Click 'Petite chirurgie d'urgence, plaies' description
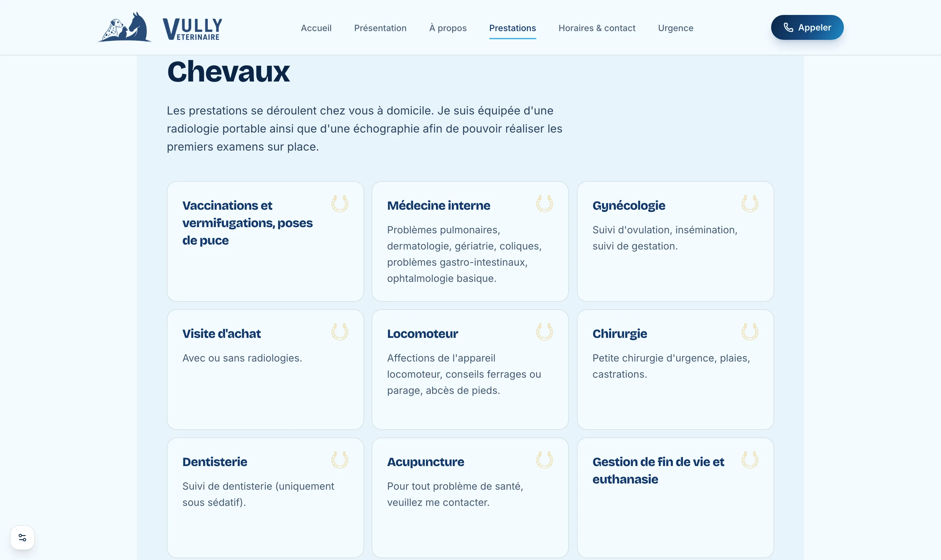The image size is (941, 560). [x=671, y=366]
